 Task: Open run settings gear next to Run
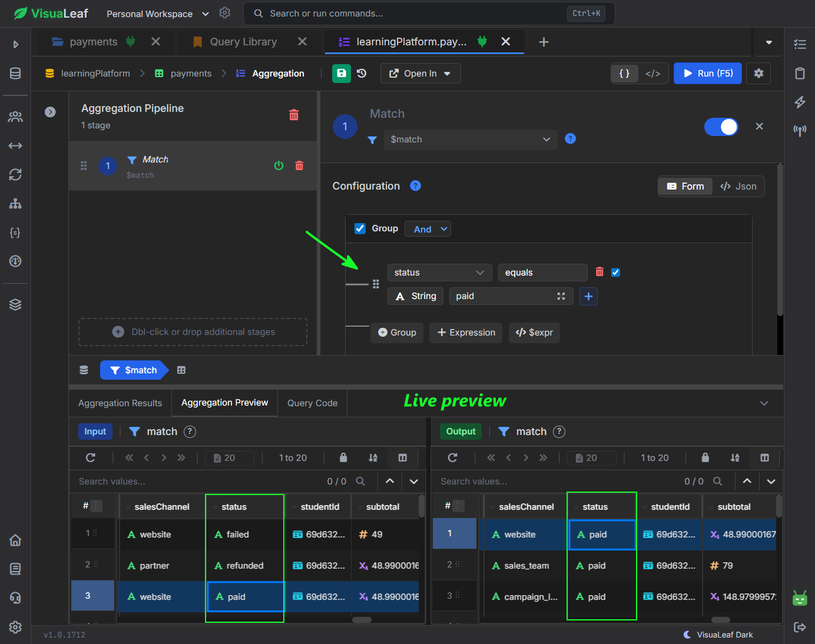(758, 73)
